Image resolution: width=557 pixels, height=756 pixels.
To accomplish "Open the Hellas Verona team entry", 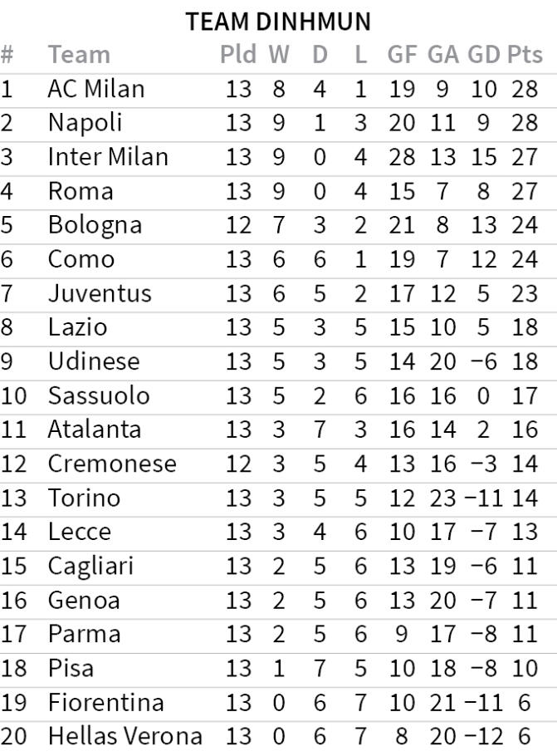I will point(125,736).
